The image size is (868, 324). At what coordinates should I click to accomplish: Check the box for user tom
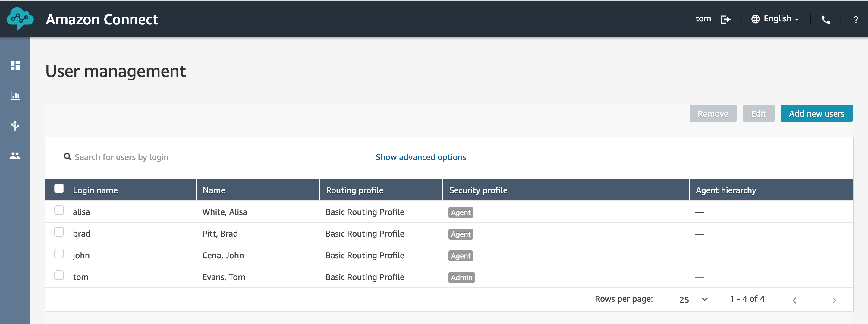coord(59,275)
